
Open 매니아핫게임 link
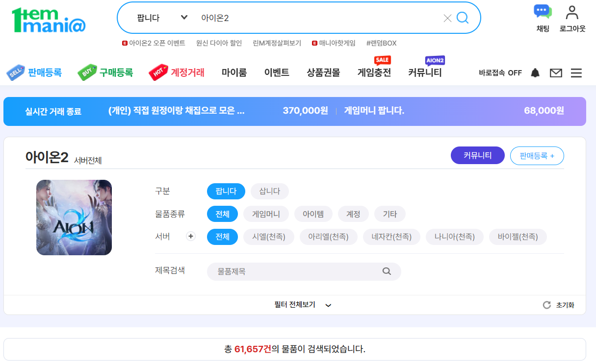tap(334, 43)
